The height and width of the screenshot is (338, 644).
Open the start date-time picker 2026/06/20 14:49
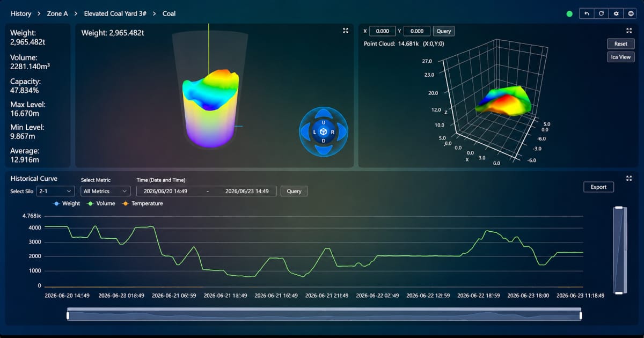(165, 191)
